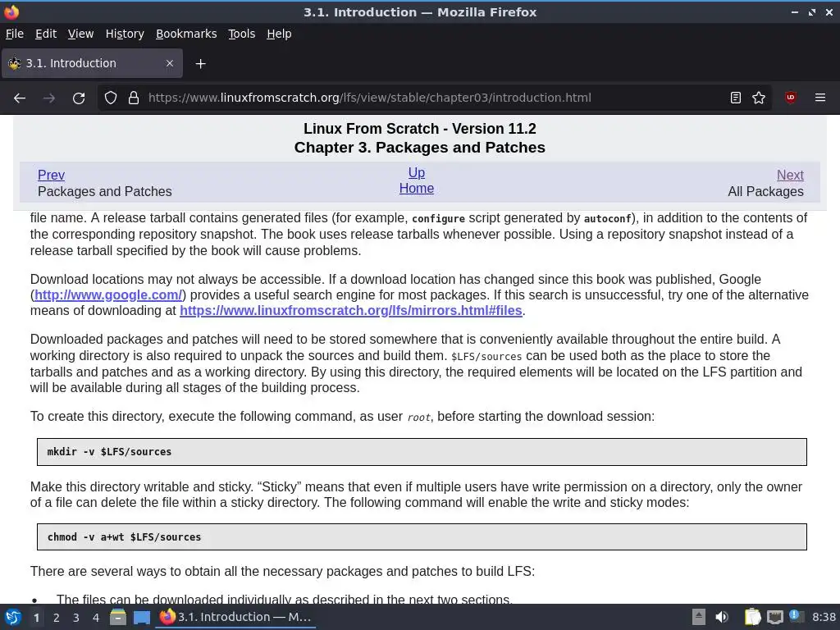Open the Edit menu

(x=46, y=34)
